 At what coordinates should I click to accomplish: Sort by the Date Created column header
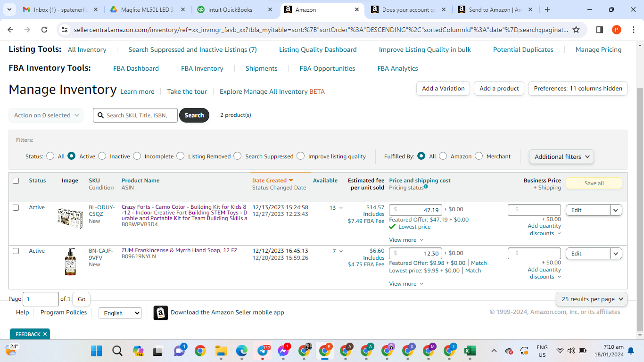click(272, 181)
